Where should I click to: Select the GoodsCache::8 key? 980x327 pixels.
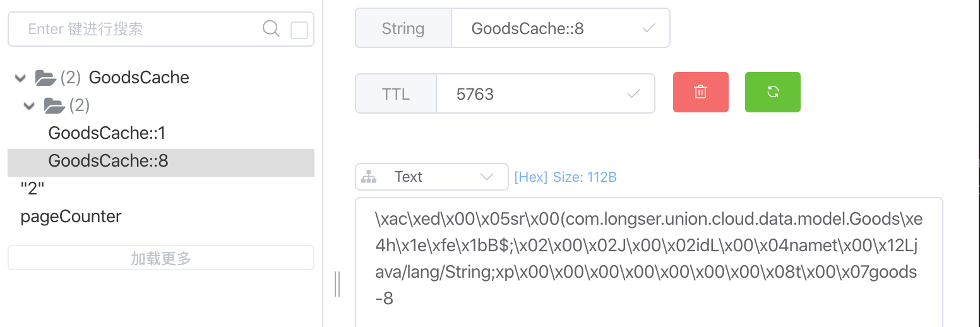tap(108, 161)
